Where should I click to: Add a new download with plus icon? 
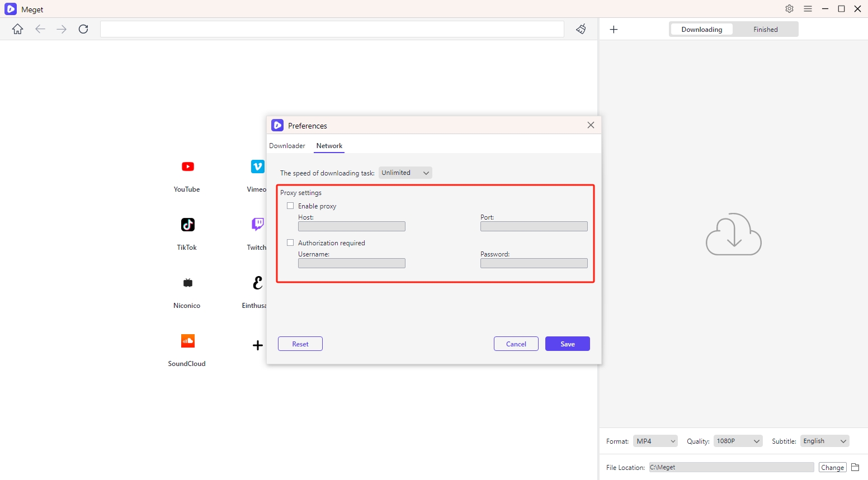(x=614, y=30)
